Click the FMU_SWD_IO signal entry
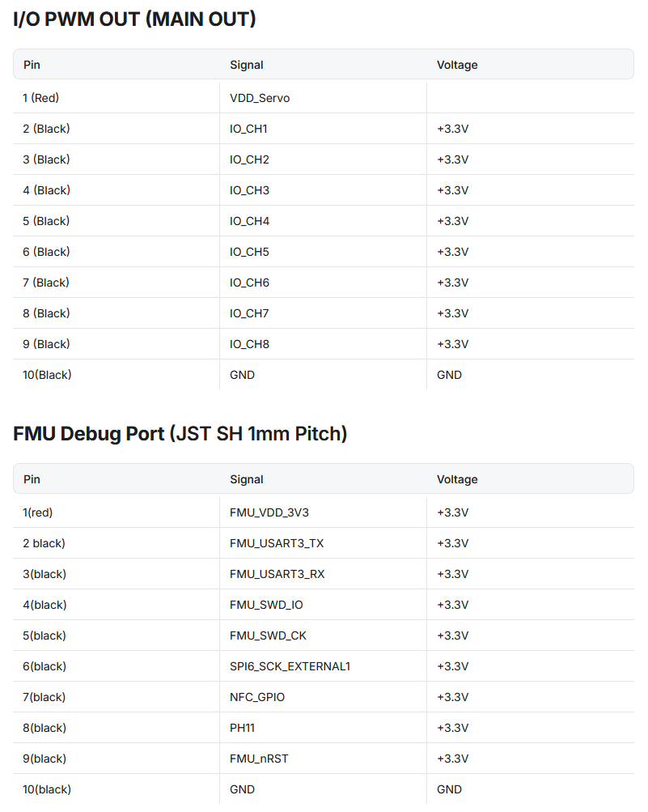Screen dimensions: 648x812 point(266,605)
